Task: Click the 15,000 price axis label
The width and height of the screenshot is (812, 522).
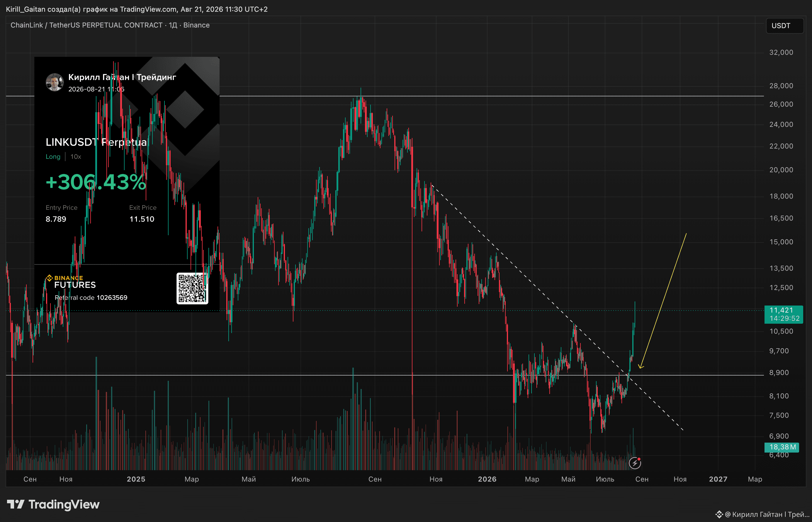Action: [781, 242]
